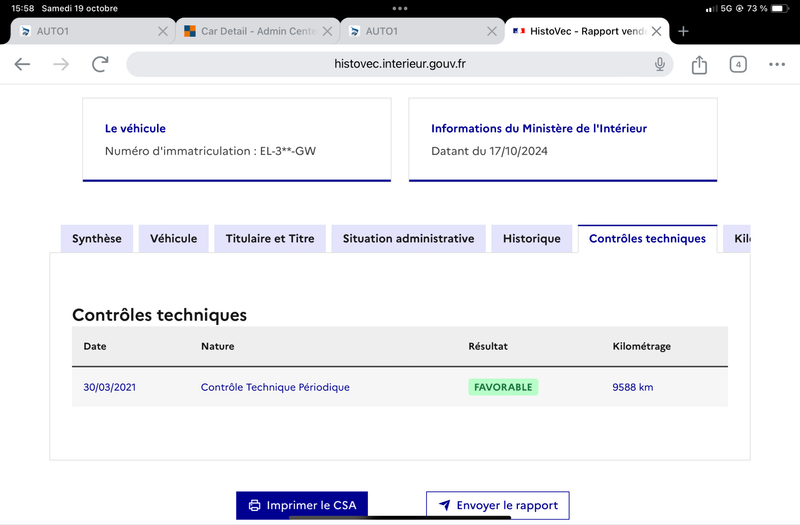Select the immatriculation number EL-3**-GW text

[x=288, y=151]
